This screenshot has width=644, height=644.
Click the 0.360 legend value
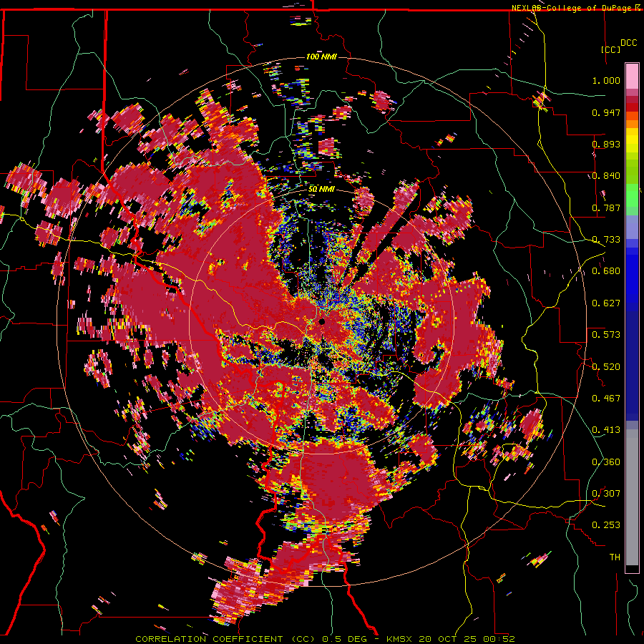pyautogui.click(x=606, y=462)
